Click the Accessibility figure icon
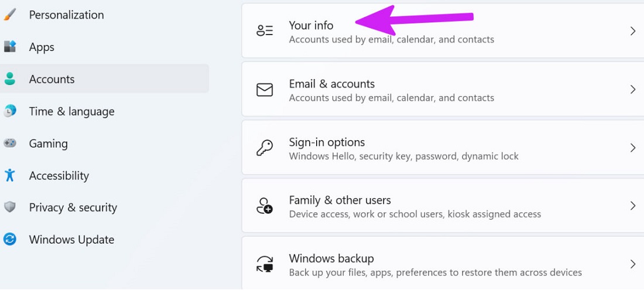 pyautogui.click(x=9, y=175)
